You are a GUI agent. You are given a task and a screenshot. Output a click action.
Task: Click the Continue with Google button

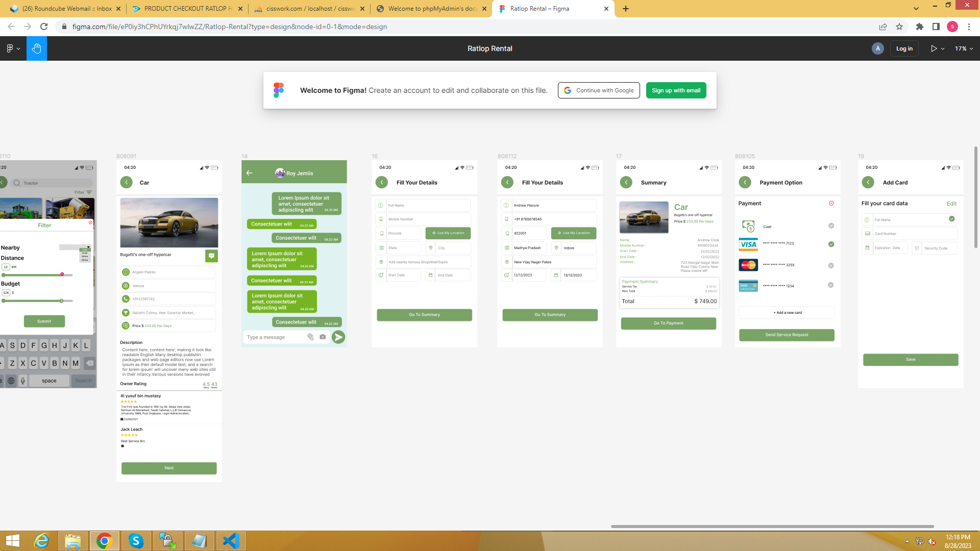click(x=599, y=90)
